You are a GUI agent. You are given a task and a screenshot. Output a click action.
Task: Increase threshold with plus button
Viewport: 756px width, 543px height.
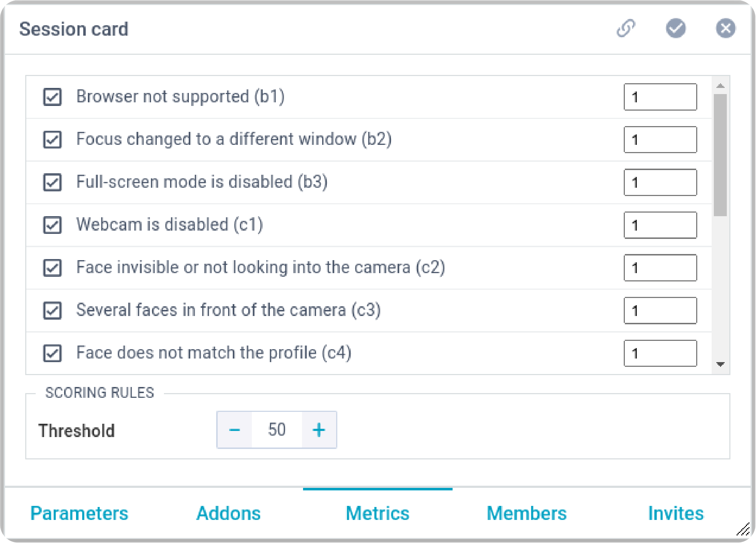319,430
